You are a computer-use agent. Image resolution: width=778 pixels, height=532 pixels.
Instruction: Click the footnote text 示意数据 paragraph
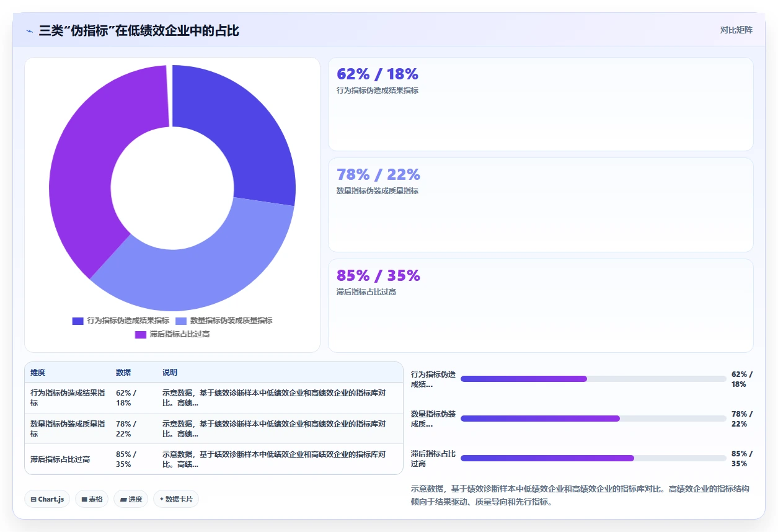tap(581, 495)
